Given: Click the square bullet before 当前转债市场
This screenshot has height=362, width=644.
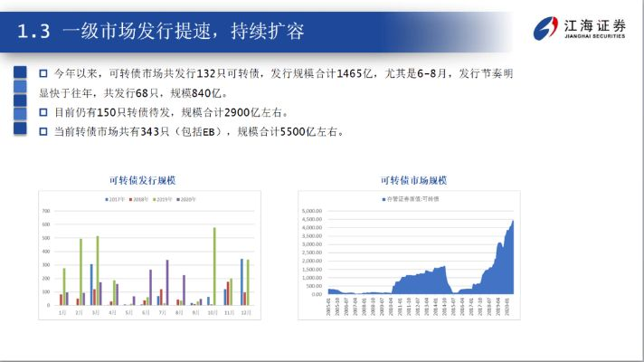Looking at the screenshot, I should coord(43,131).
